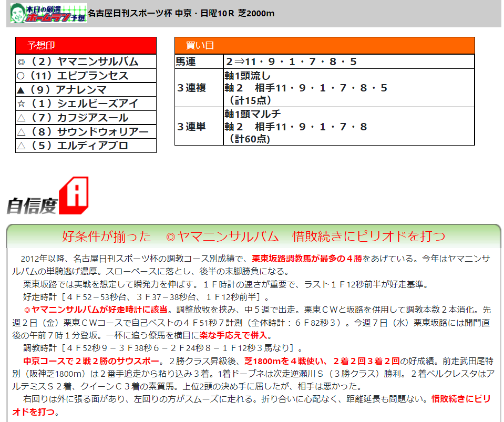Screen dimensions: 504x422
Task: Click the line starting 好走時計［4F52－53秒台
Action: pyautogui.click(x=146, y=297)
